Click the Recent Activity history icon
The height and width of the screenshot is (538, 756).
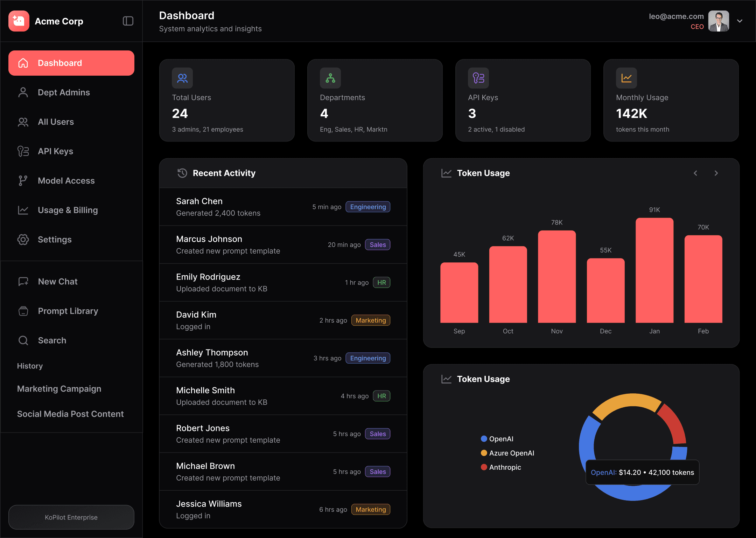coord(182,173)
